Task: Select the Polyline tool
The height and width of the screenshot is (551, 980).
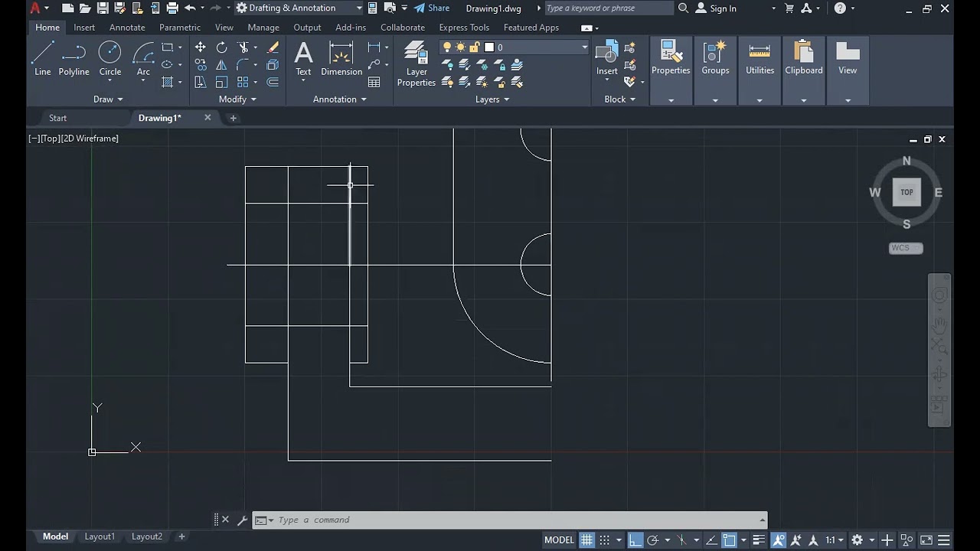Action: 74,59
